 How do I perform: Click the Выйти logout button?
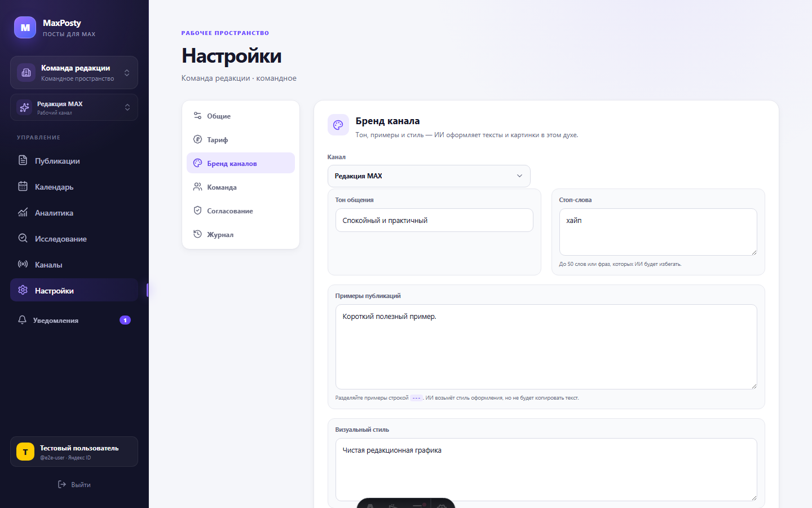[74, 484]
